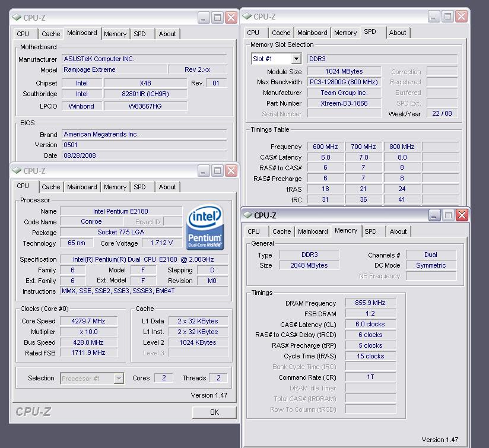This screenshot has width=489, height=448.
Task: Open Cache tab in SPD window
Action: [x=281, y=33]
